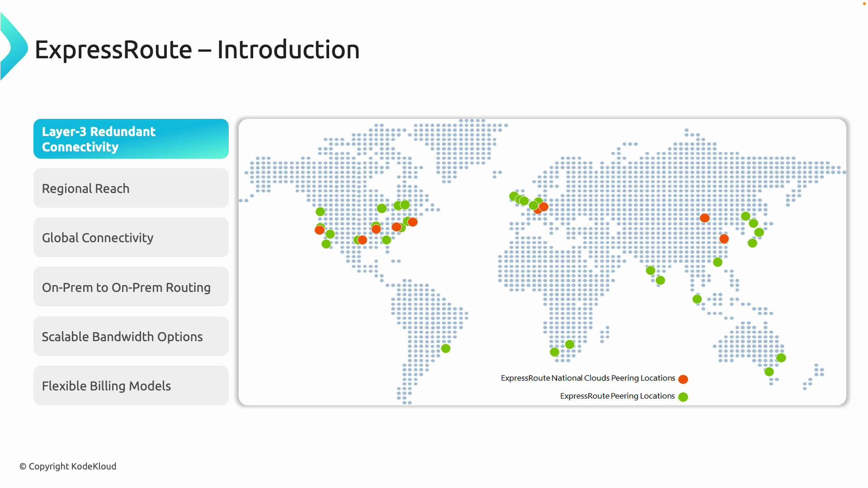The height and width of the screenshot is (488, 868).
Task: Open the Regional Reach card
Action: click(x=131, y=188)
